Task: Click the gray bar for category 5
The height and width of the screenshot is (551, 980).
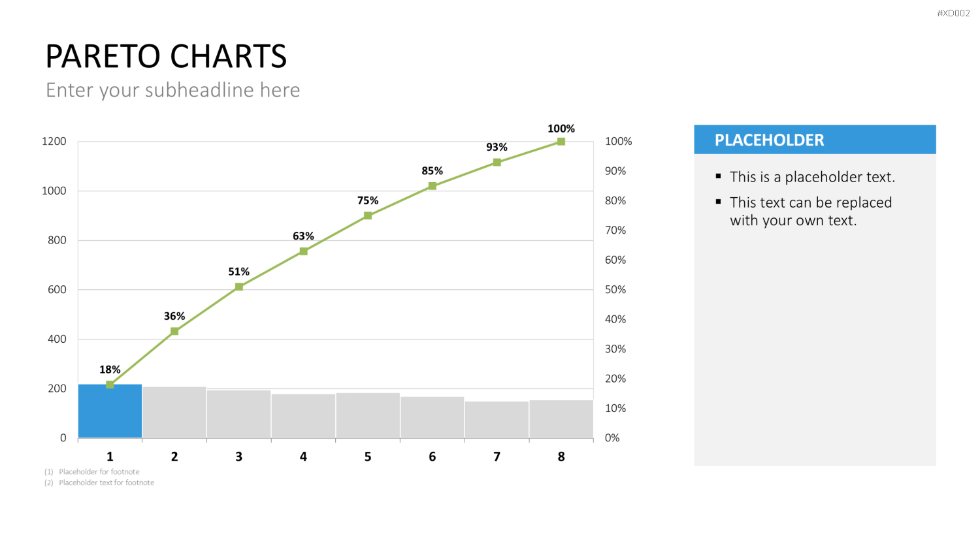Action: tap(368, 415)
